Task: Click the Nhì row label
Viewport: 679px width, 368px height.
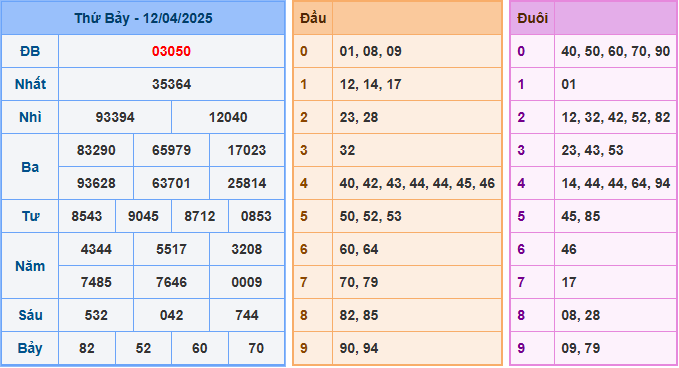Action: coord(30,117)
